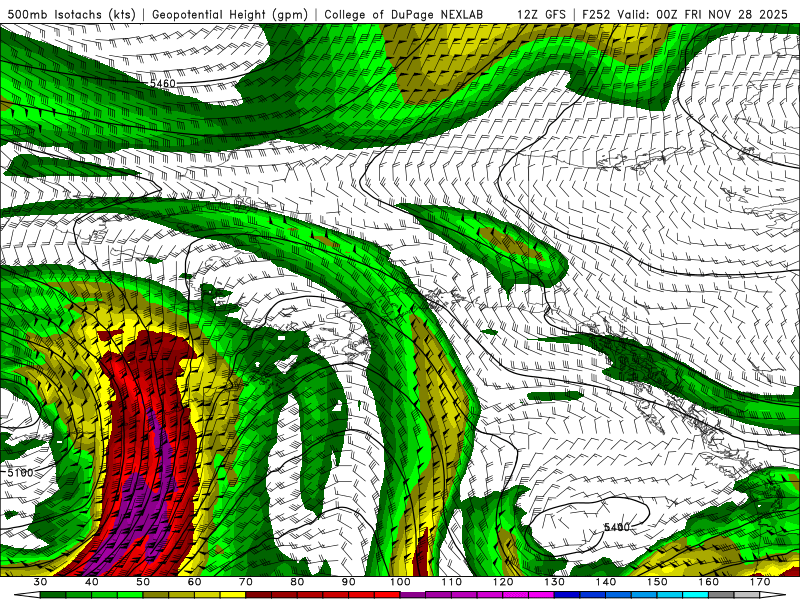Click the right arrow end of the color bar
Screen dimensions: 800x600
(774, 595)
